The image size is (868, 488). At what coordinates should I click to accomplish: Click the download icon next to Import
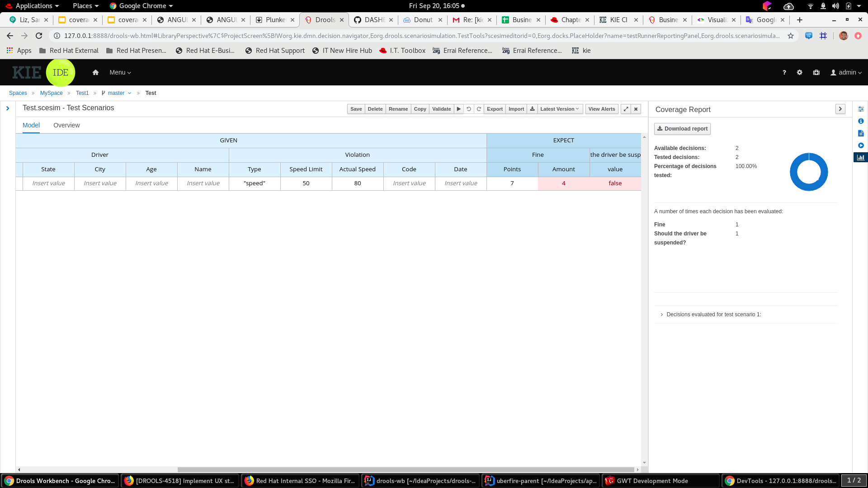pos(532,109)
